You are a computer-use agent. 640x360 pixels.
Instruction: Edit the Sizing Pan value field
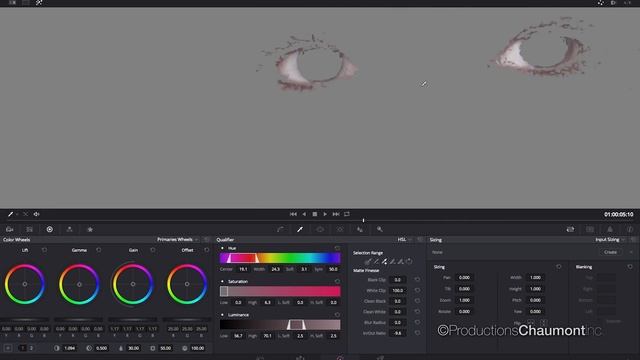[x=464, y=277]
